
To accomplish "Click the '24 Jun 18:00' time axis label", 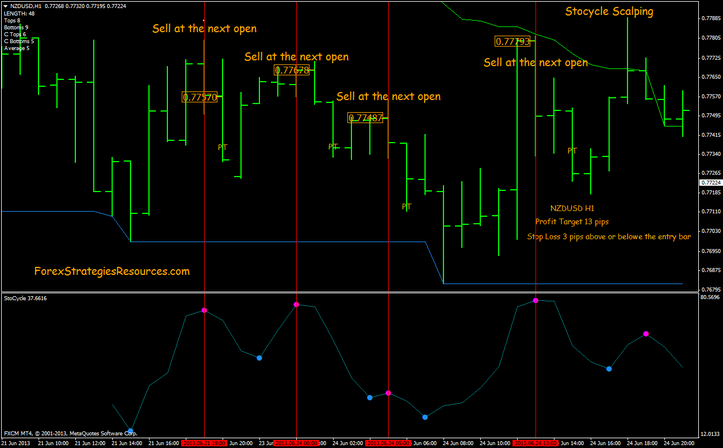I will [643, 443].
